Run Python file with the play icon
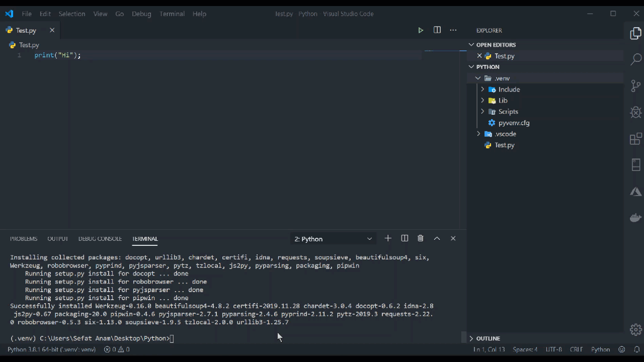The height and width of the screenshot is (362, 644). [x=421, y=30]
